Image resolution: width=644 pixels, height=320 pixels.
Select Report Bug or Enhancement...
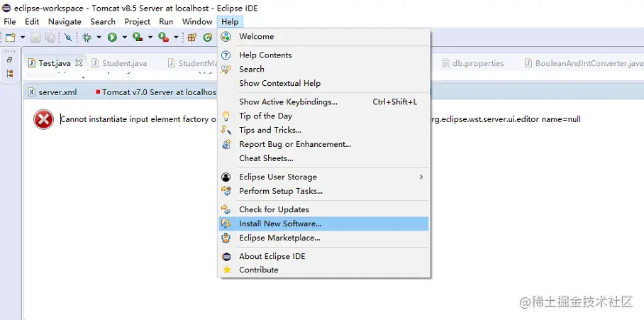323,144
